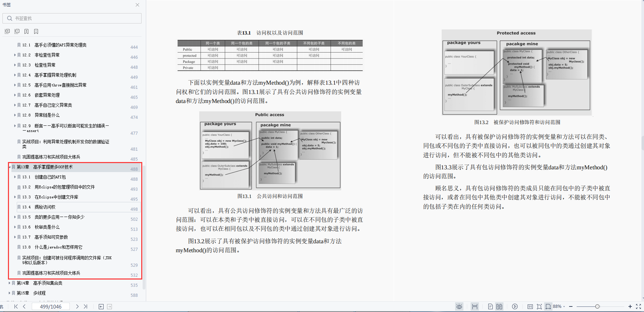644x312 pixels.
Task: Expand bookmark 13.1 创建自己的API包
Action: [x=15, y=177]
